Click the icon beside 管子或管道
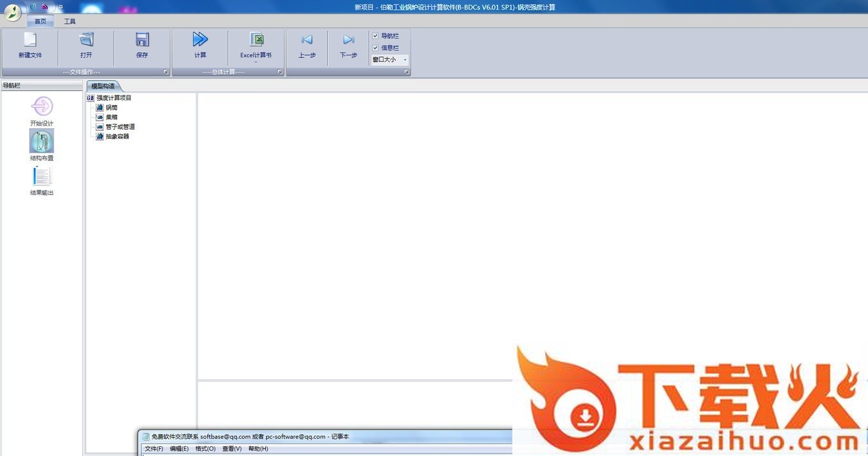Screen dimensions: 868x456 [x=100, y=127]
